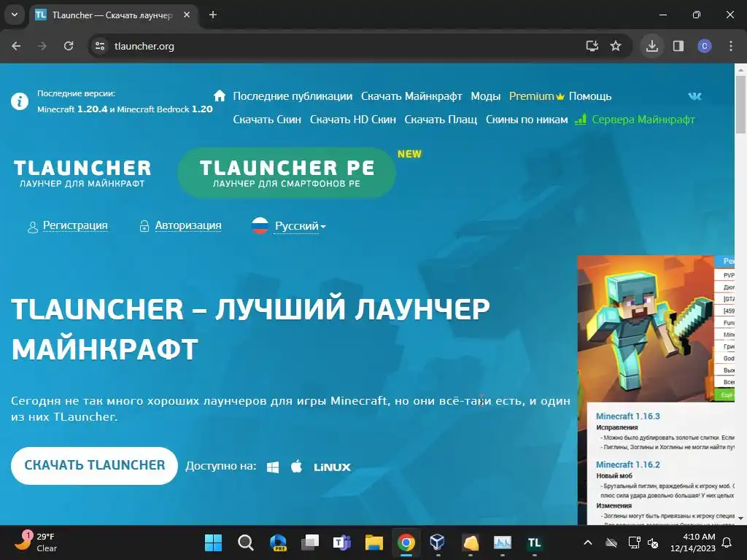
Task: Click the Windows platform icon
Action: coord(273,467)
